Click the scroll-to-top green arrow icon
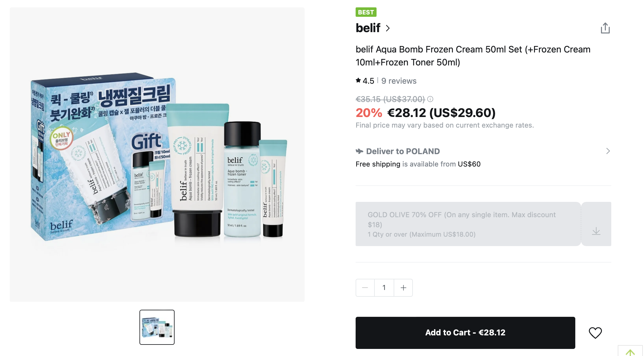The height and width of the screenshot is (356, 644). click(x=630, y=352)
